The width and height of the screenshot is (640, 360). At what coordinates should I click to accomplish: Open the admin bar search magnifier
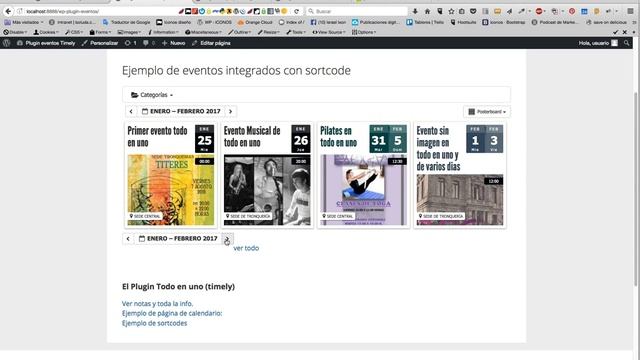point(627,43)
